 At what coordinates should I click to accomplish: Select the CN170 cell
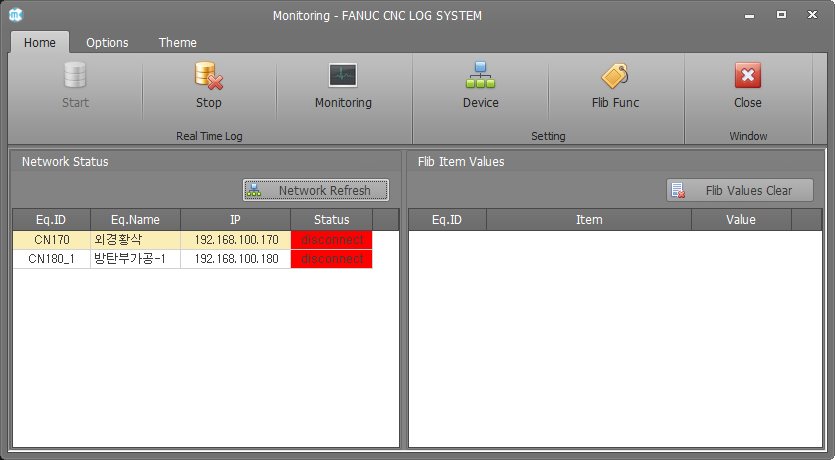[x=52, y=240]
